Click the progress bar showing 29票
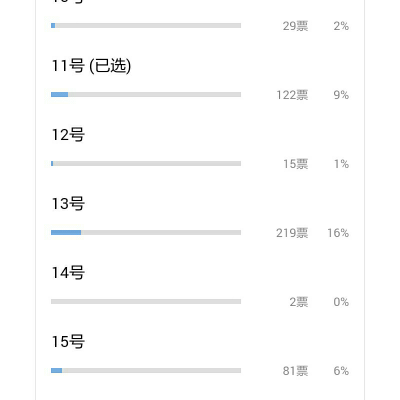 pos(146,26)
